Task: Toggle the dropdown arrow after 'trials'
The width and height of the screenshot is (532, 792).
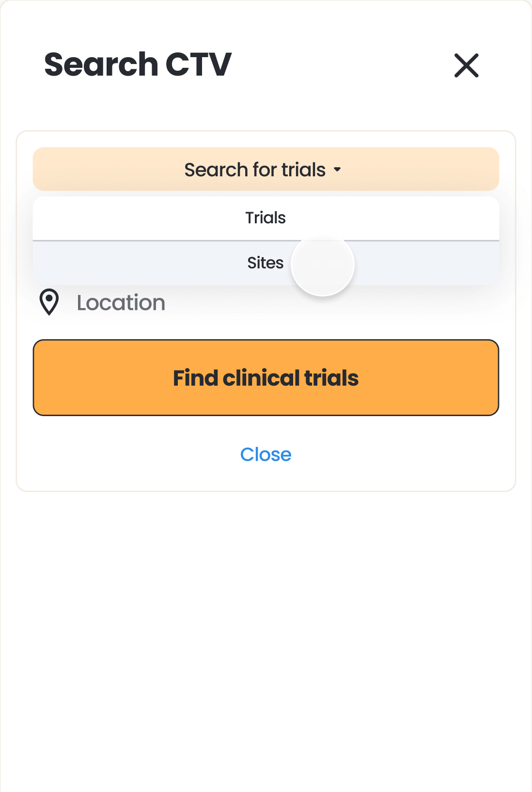Action: (337, 170)
